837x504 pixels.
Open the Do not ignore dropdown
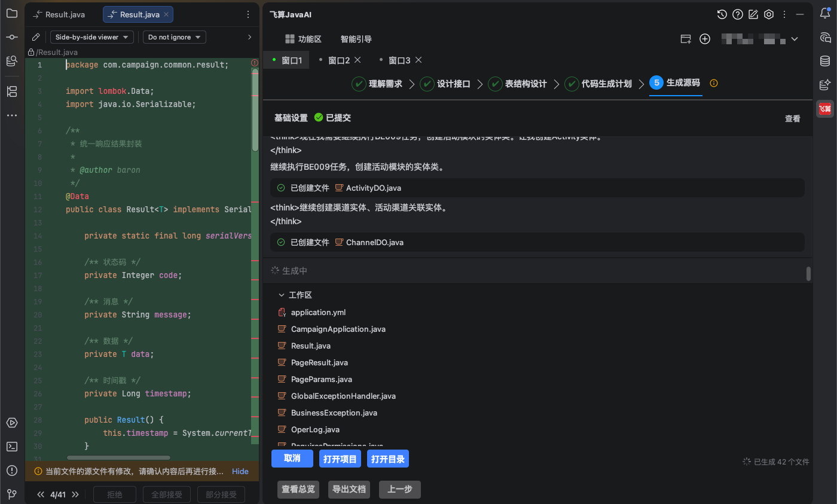(175, 37)
